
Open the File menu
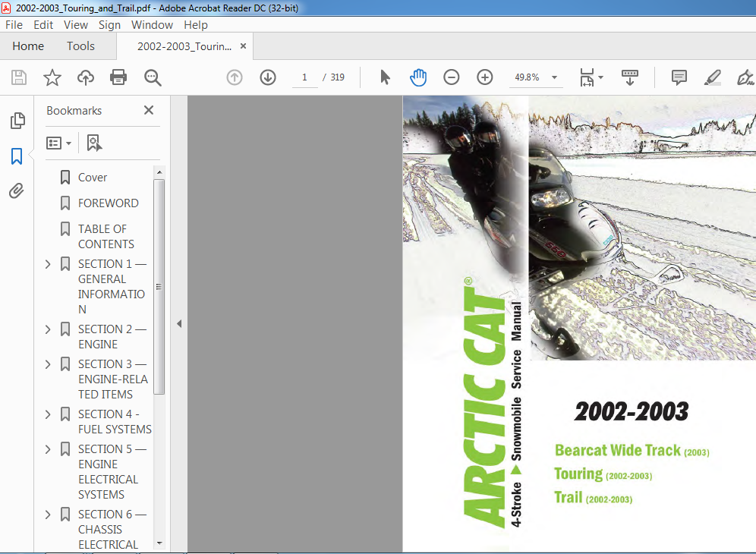pos(14,24)
